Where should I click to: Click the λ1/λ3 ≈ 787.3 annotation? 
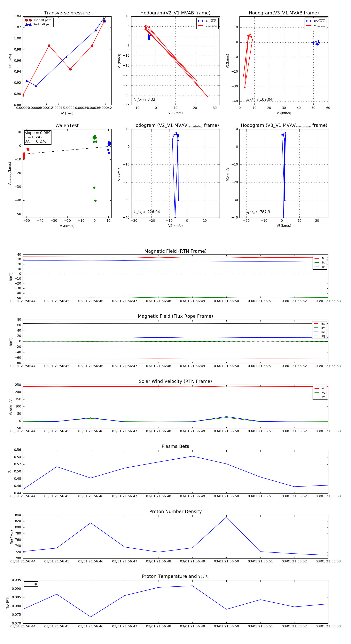coord(258,212)
